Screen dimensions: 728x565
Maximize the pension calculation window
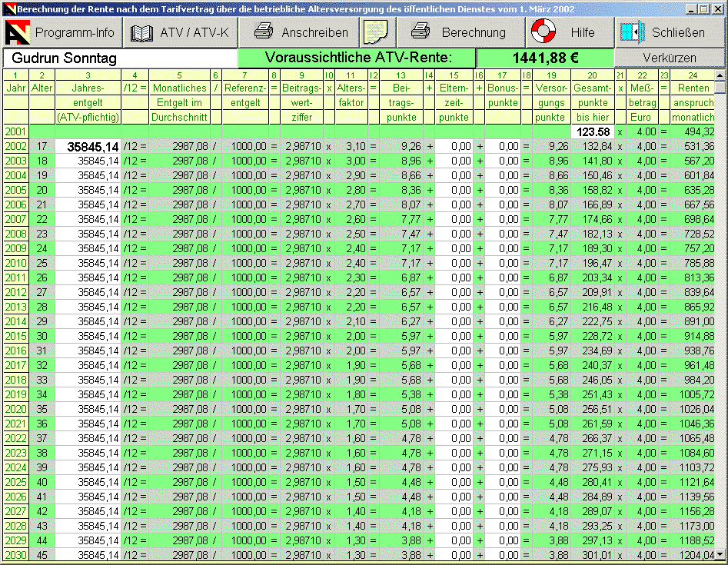pos(704,8)
